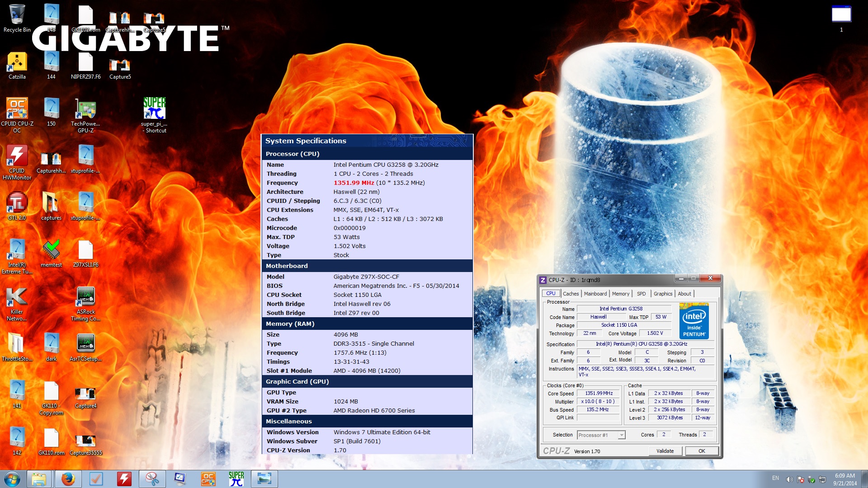Switch to the Caches tab in CPU-Z
Viewport: 868px width, 488px height.
571,294
